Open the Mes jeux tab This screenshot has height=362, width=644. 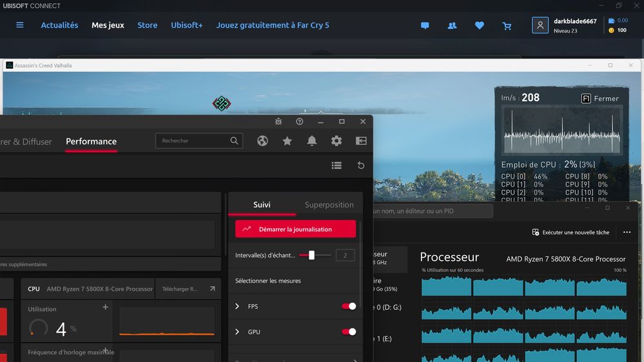pyautogui.click(x=108, y=25)
